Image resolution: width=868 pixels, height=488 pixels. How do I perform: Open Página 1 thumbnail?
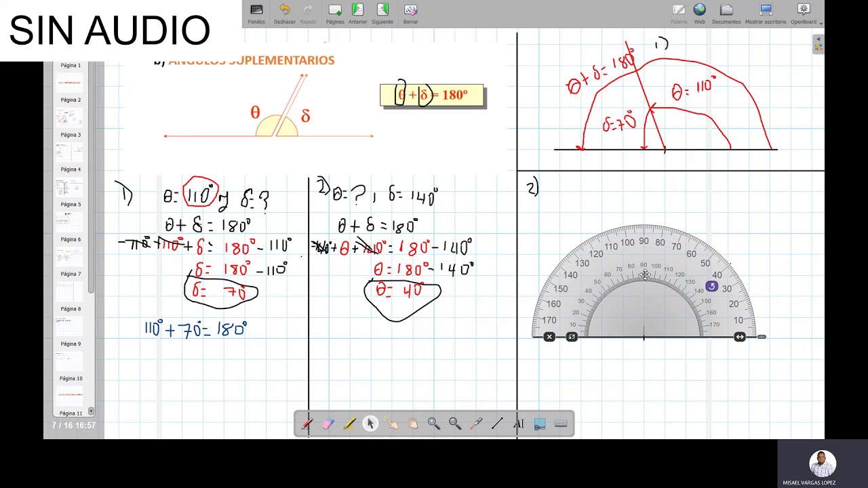click(x=71, y=83)
